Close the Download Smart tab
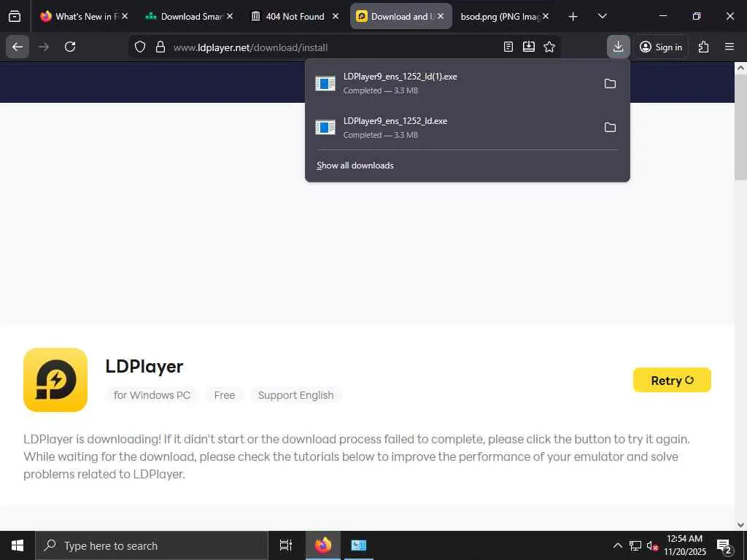The width and height of the screenshot is (747, 560). pos(230,16)
